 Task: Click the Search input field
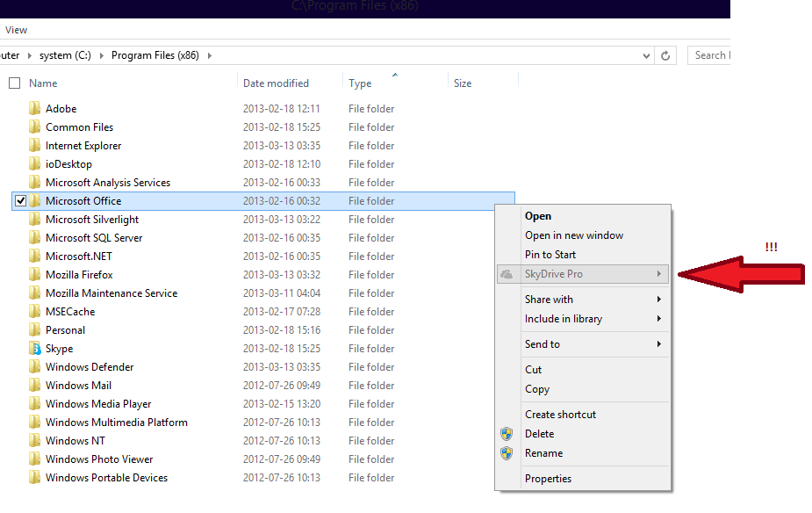[x=709, y=55]
